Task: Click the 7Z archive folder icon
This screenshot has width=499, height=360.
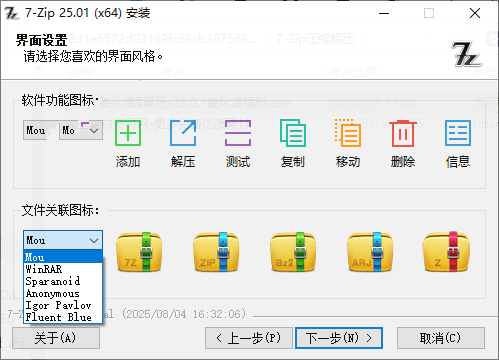Action: tap(139, 252)
